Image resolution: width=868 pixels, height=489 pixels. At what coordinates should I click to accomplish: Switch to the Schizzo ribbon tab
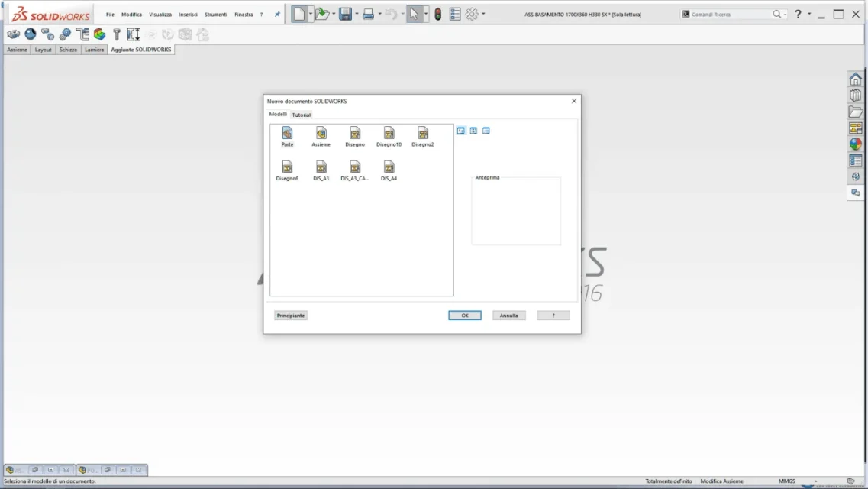[68, 50]
